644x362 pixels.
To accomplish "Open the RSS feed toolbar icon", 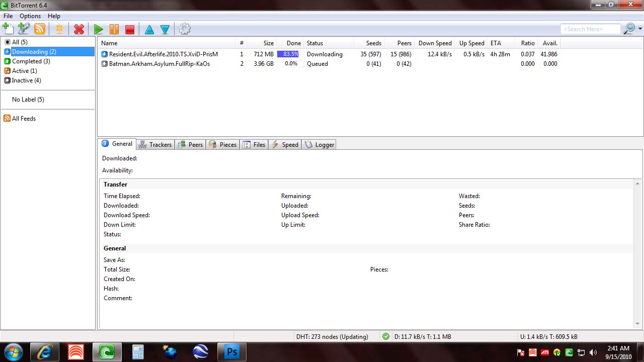I will pos(40,29).
